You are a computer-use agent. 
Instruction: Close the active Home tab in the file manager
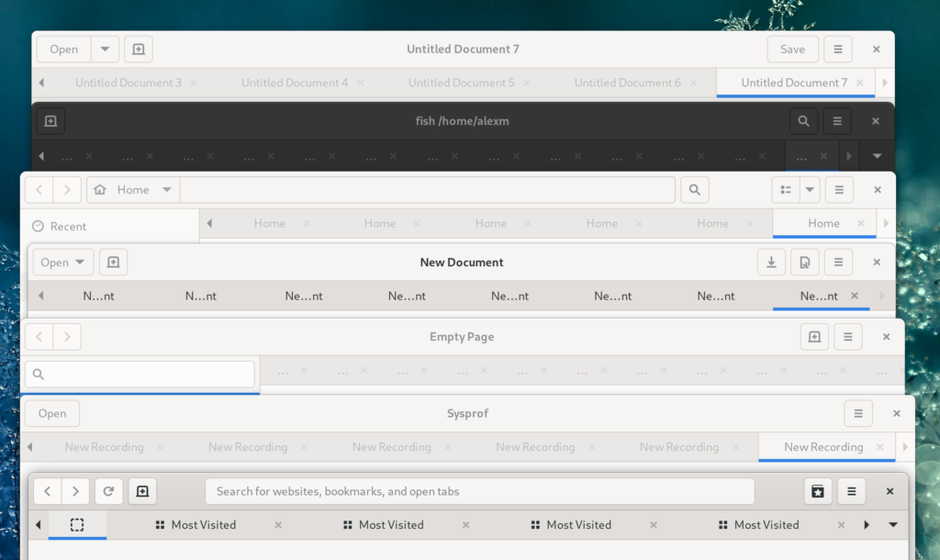point(861,223)
